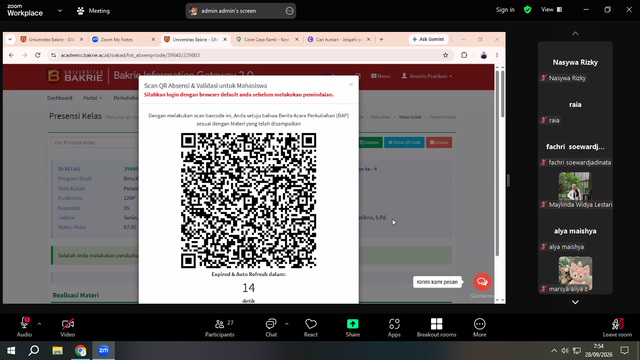
Task: Open the red chat bubble widget
Action: point(482,282)
